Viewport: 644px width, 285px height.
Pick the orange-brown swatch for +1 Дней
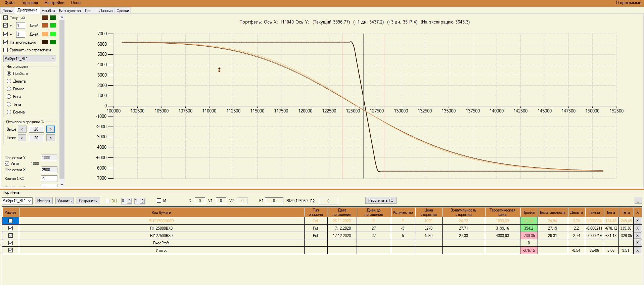[x=45, y=26]
